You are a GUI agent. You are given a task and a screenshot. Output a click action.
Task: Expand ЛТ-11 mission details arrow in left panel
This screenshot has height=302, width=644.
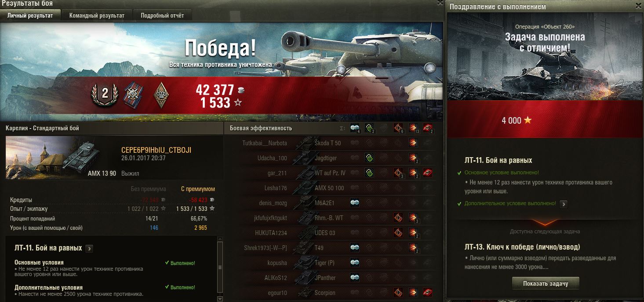[89, 248]
